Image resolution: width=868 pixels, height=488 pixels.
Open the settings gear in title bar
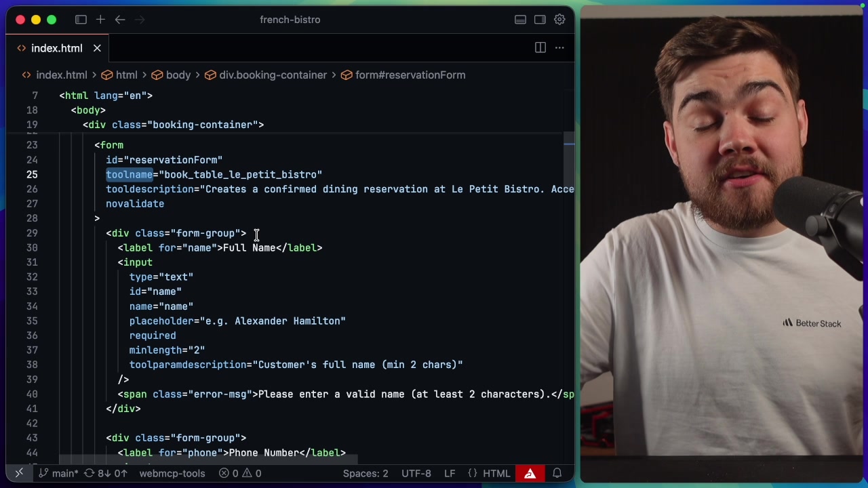tap(559, 20)
